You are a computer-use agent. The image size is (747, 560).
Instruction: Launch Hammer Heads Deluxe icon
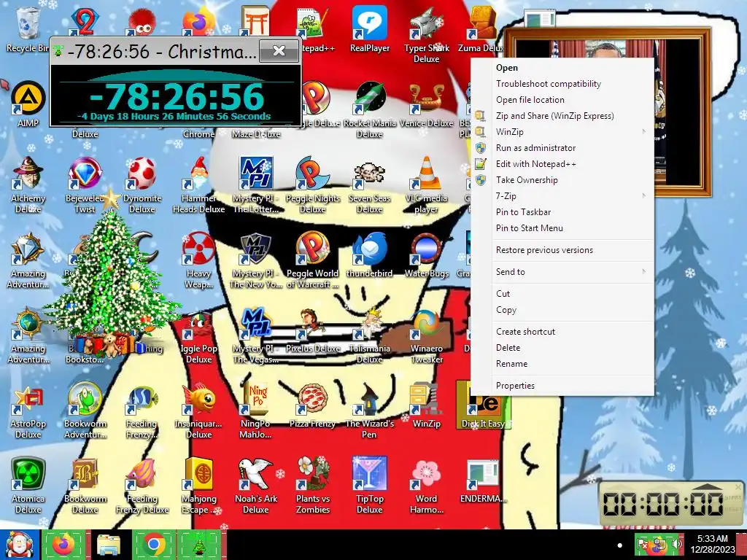click(x=198, y=184)
